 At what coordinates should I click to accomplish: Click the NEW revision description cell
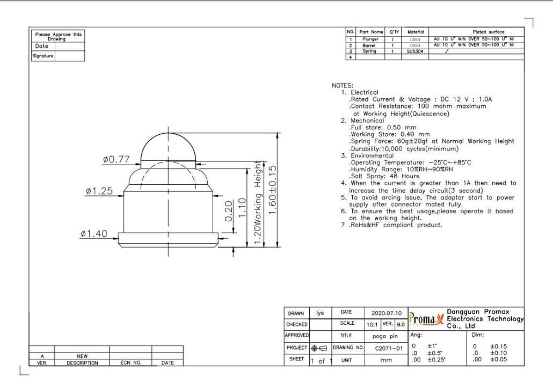pos(82,356)
